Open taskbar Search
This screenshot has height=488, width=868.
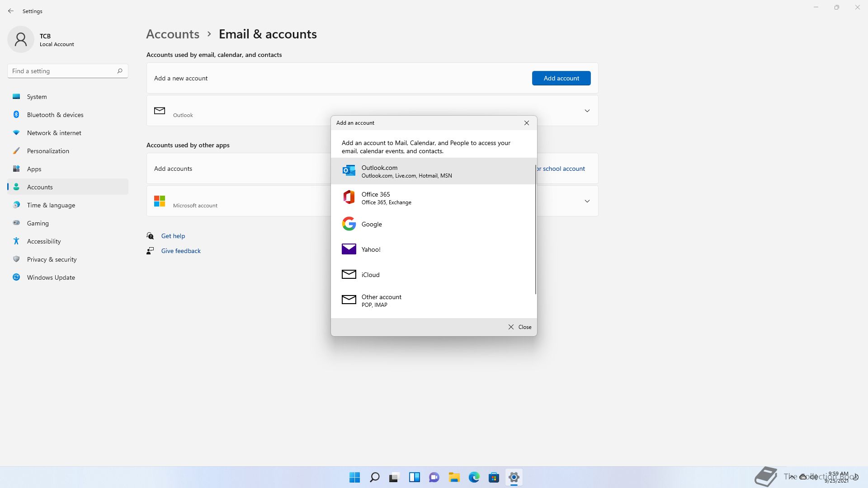pos(375,477)
